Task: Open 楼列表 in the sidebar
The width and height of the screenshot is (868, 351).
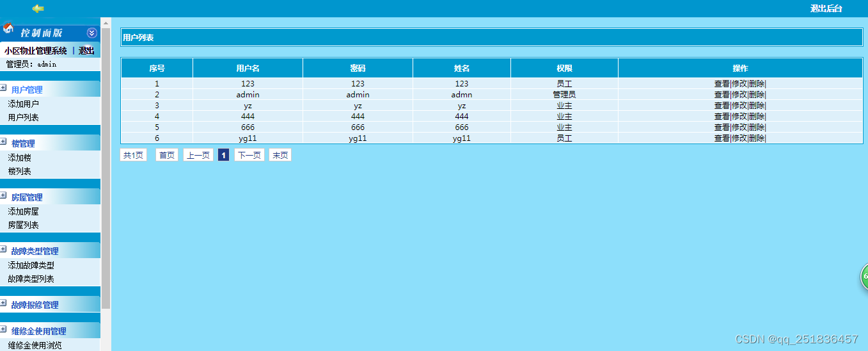Action: 20,172
